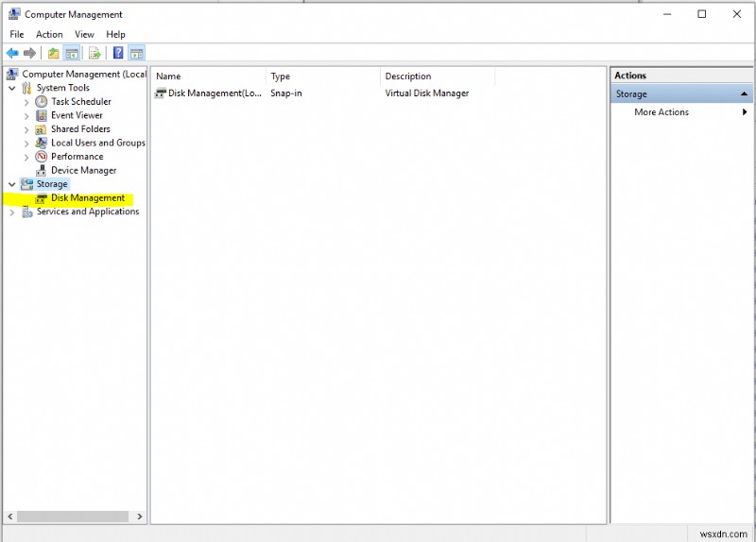Sort by the Type column header
This screenshot has width=756, height=542.
[x=323, y=76]
